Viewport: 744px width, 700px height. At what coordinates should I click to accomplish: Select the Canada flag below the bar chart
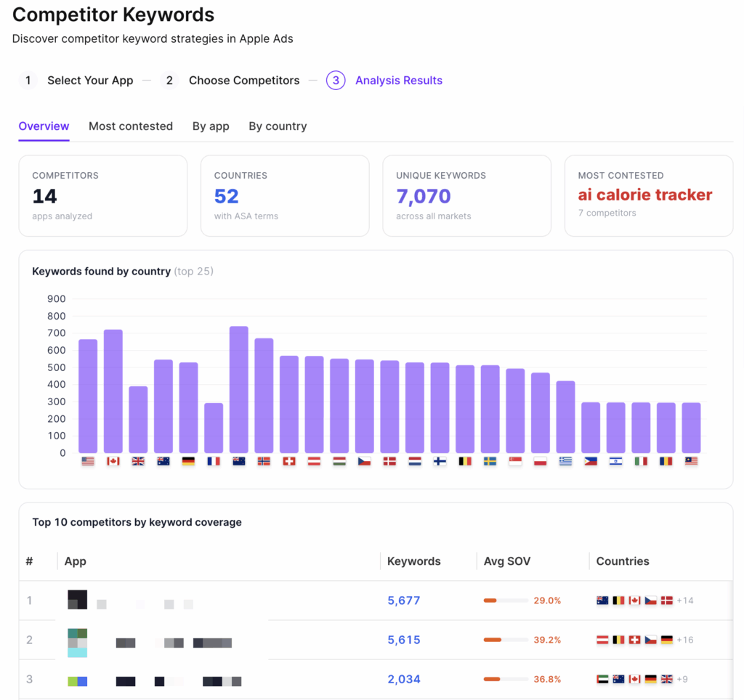click(113, 460)
